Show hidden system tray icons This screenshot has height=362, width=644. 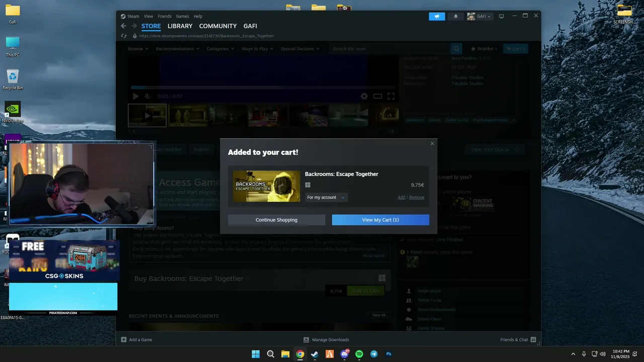pyautogui.click(x=573, y=354)
